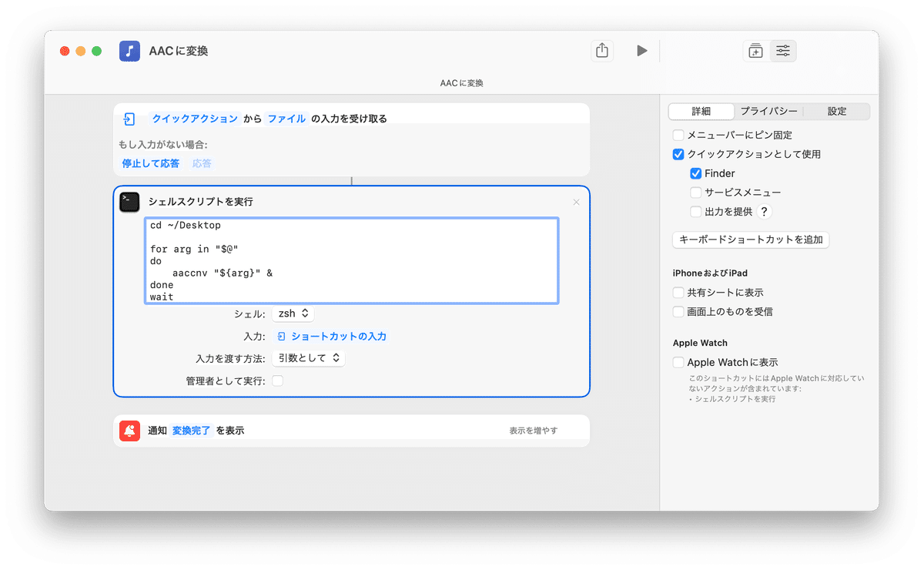This screenshot has height=570, width=924.
Task: Open help question mark next to 出力を提供
Action: click(764, 212)
